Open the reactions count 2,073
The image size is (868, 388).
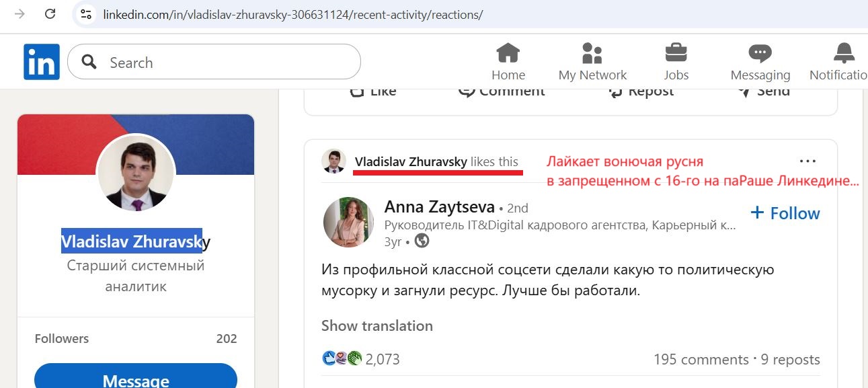[x=383, y=360]
